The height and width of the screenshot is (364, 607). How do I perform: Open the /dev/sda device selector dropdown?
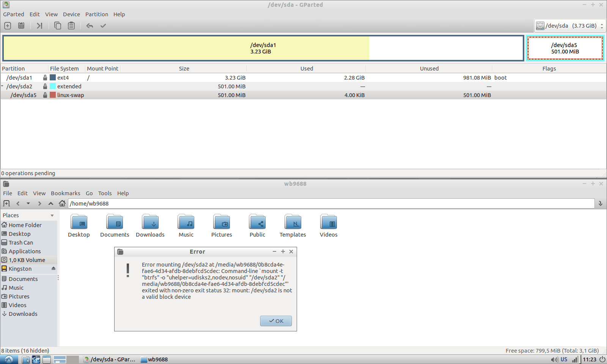click(569, 26)
